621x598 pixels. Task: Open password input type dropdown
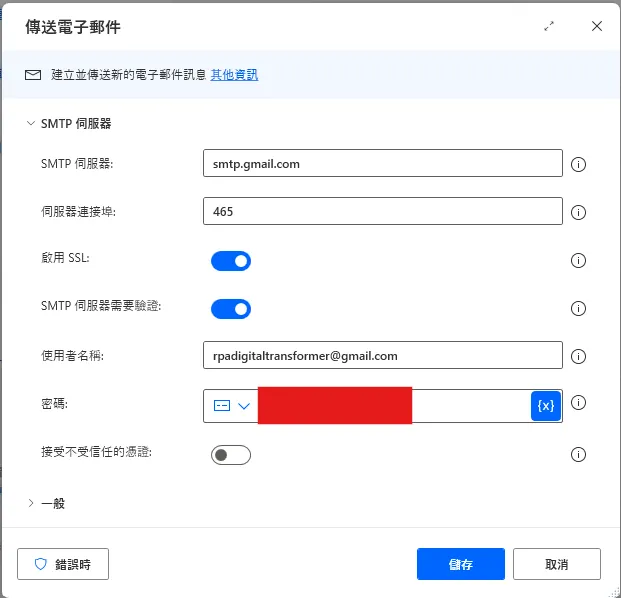point(232,406)
